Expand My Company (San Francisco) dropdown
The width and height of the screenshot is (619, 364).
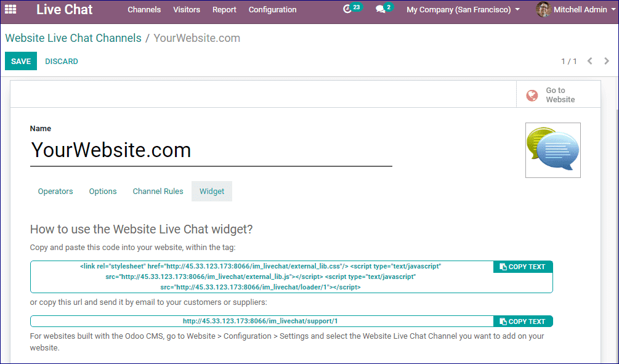coord(463,9)
